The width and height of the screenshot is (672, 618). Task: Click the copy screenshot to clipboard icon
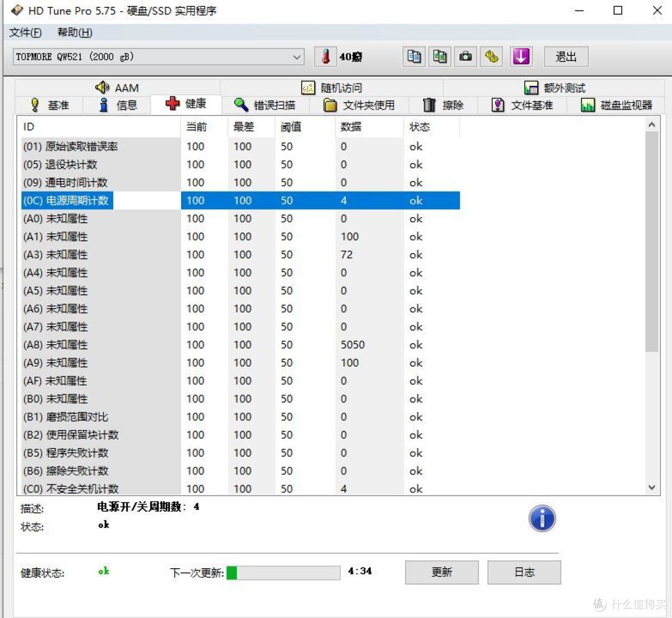pyautogui.click(x=440, y=57)
